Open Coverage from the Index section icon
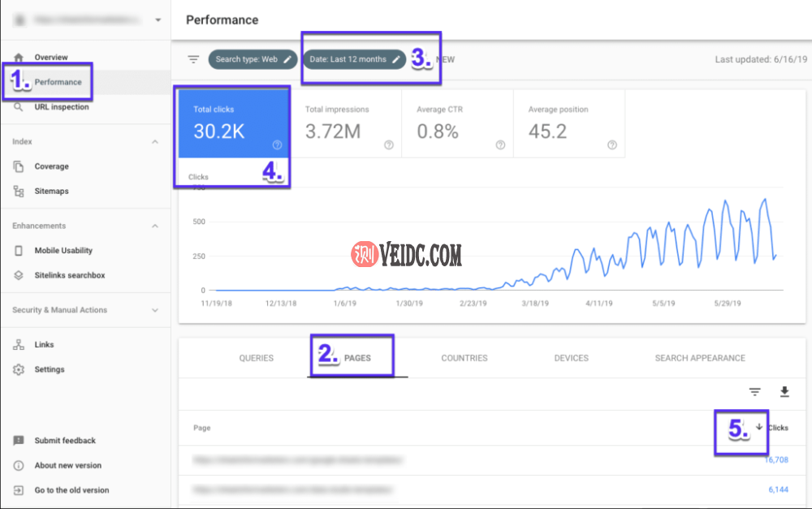Image resolution: width=812 pixels, height=509 pixels. coord(18,166)
